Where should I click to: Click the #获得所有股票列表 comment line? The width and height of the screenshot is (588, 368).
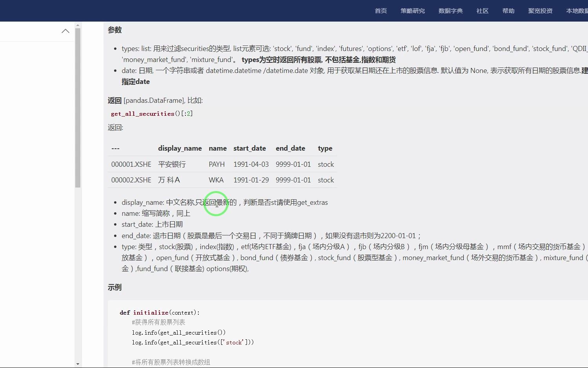[158, 322]
